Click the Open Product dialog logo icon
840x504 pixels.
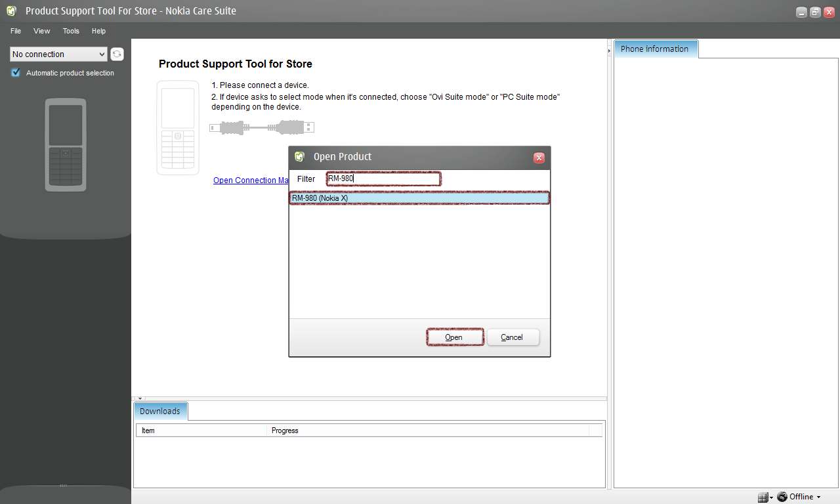point(300,157)
